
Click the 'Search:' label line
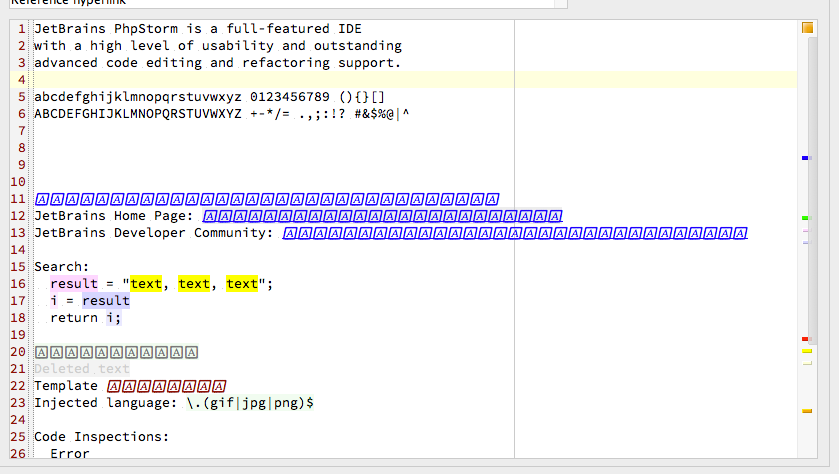point(62,266)
